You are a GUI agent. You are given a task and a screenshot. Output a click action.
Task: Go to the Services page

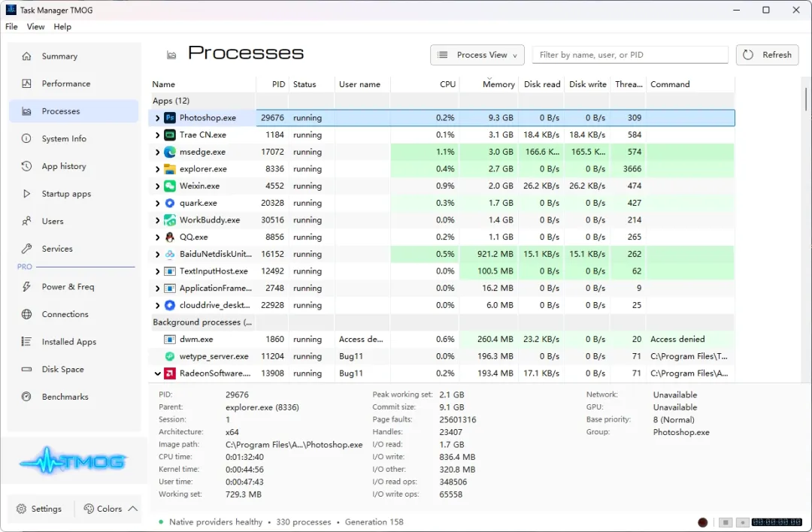[74, 249]
